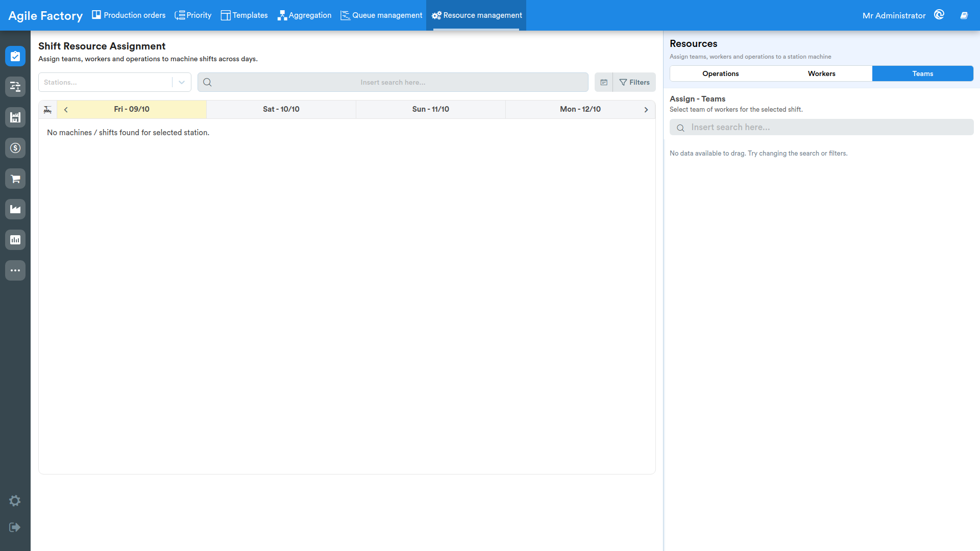The image size is (980, 551).
Task: Open the clipboard checklist sidebar icon
Action: click(x=15, y=56)
